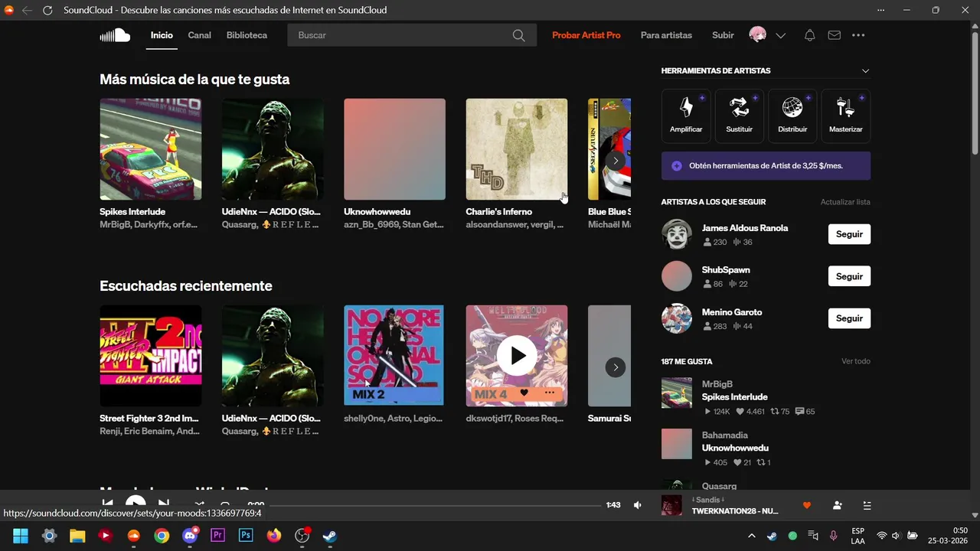Open the messages envelope icon
Viewport: 980px width, 551px height.
click(834, 35)
